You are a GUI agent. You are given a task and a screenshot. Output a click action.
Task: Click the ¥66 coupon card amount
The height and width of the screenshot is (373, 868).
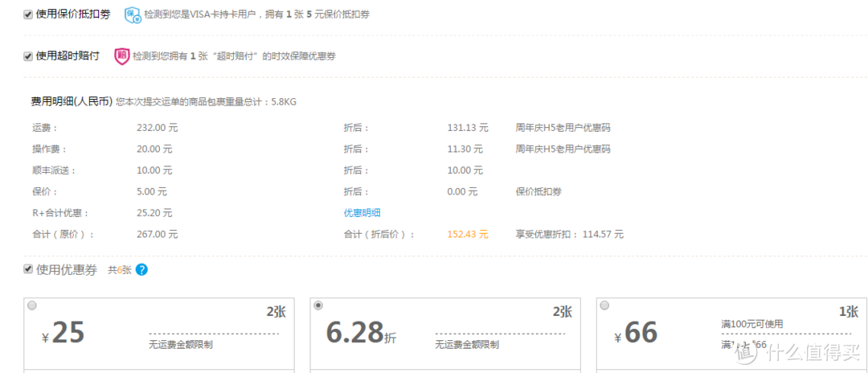point(636,333)
